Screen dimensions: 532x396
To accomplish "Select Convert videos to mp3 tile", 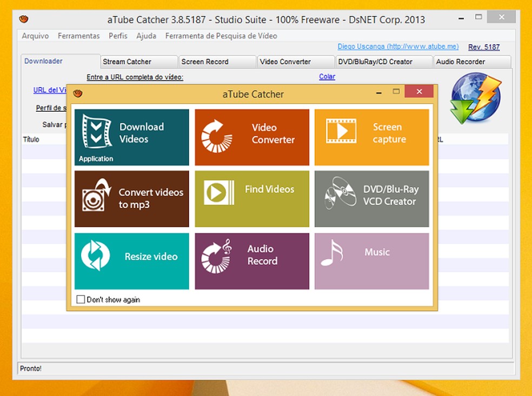I will click(131, 199).
